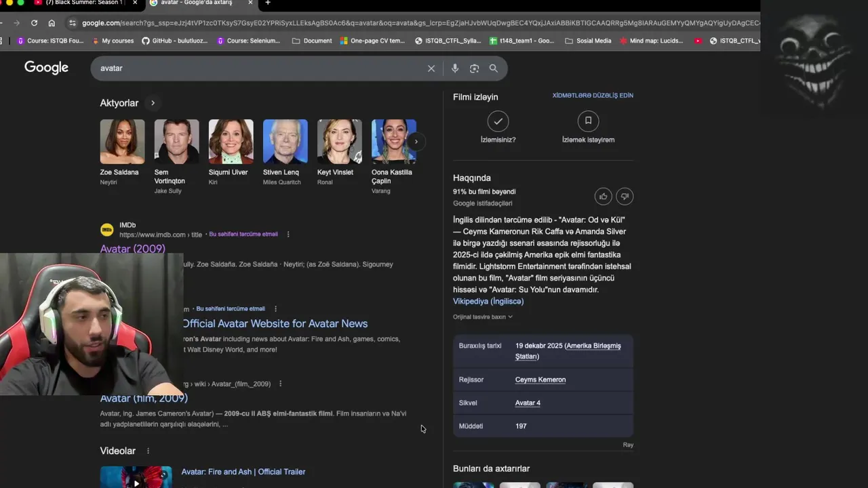Add film to watchlist bookmark icon
868x488 pixels.
tap(588, 121)
